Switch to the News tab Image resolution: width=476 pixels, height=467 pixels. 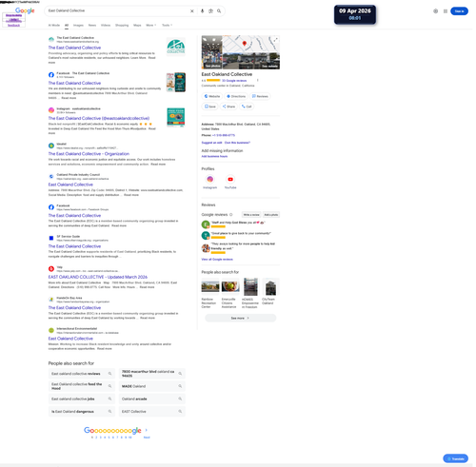click(x=92, y=25)
